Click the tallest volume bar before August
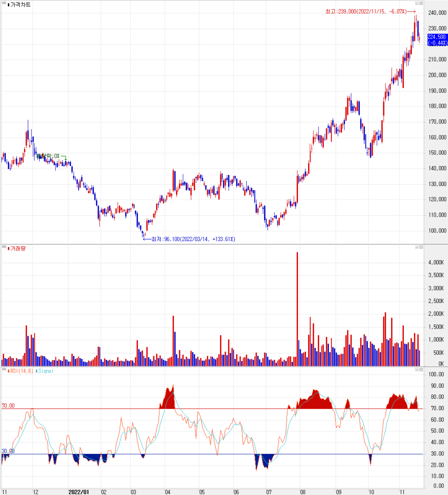The width and height of the screenshot is (448, 495). (x=297, y=309)
